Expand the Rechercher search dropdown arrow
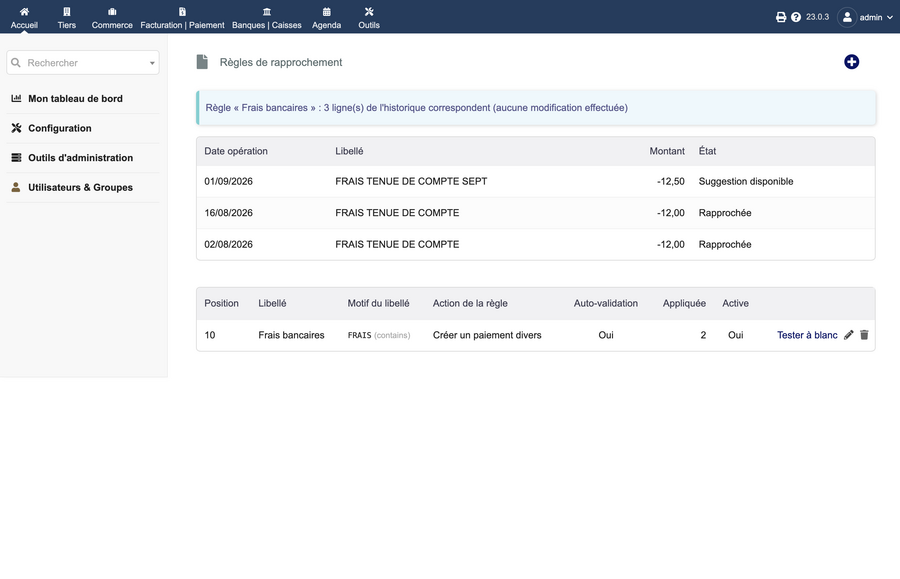The image size is (900, 579). [152, 63]
